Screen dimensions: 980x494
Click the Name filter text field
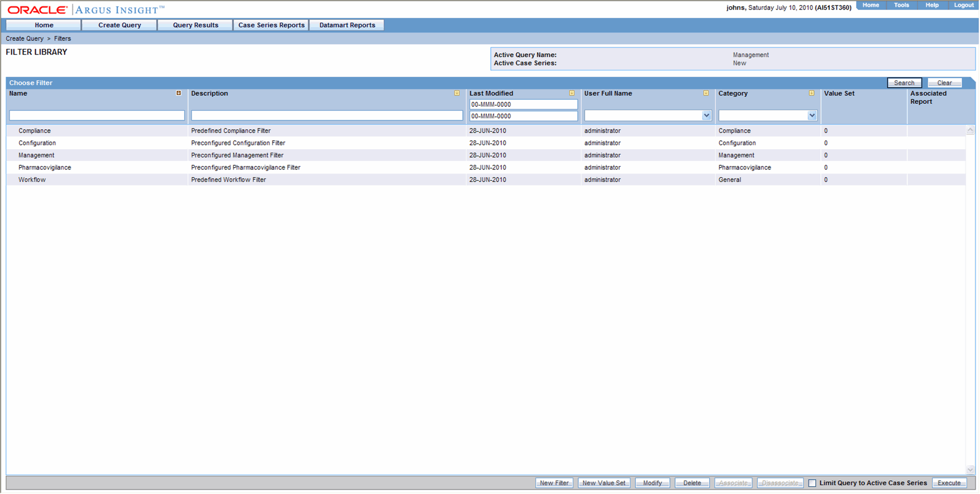(x=97, y=115)
